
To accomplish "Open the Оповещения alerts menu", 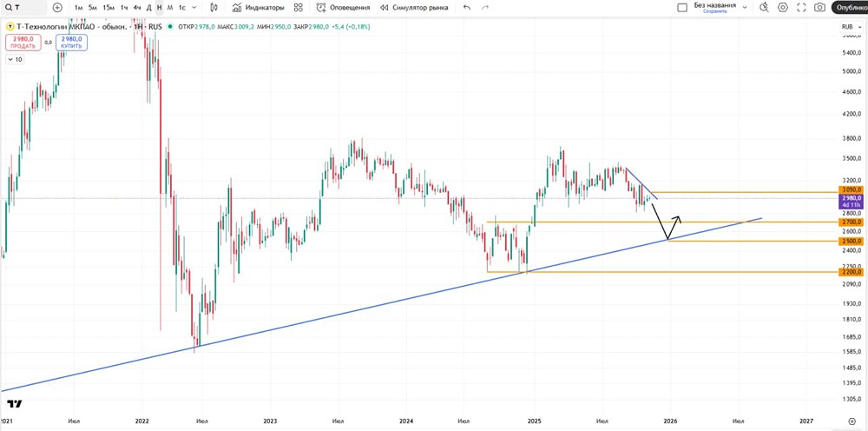I will pyautogui.click(x=344, y=8).
